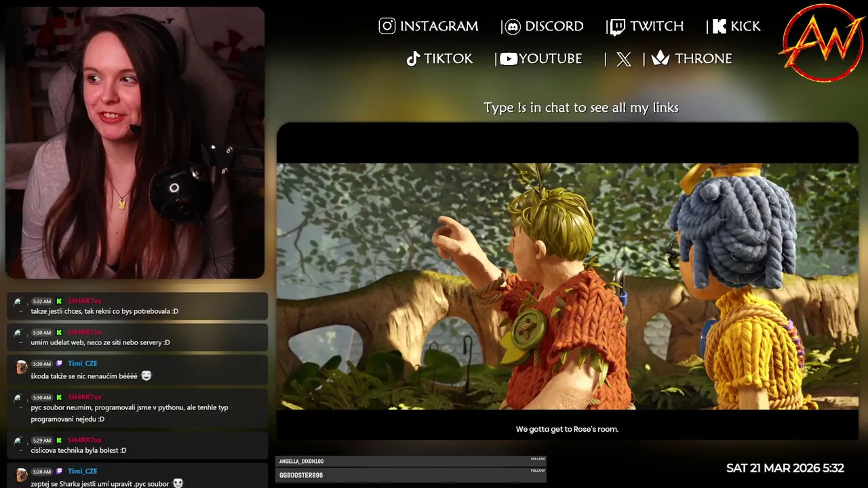Click FOLLOW tag on ANGELLA_DIXON100 row
868x488 pixels.
pos(538,459)
